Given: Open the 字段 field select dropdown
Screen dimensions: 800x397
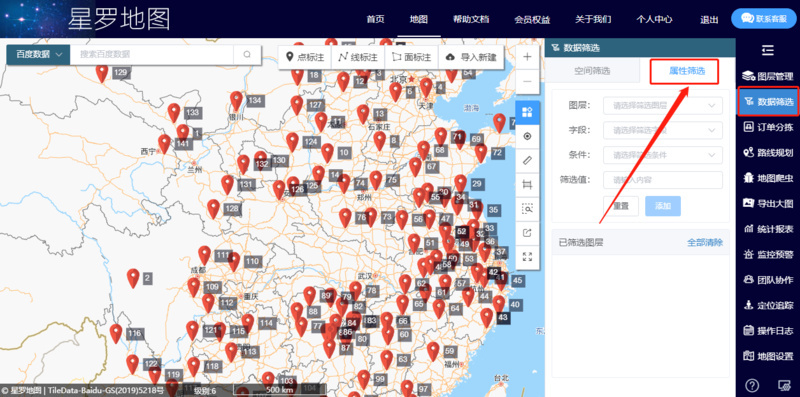Looking at the screenshot, I should (x=662, y=131).
